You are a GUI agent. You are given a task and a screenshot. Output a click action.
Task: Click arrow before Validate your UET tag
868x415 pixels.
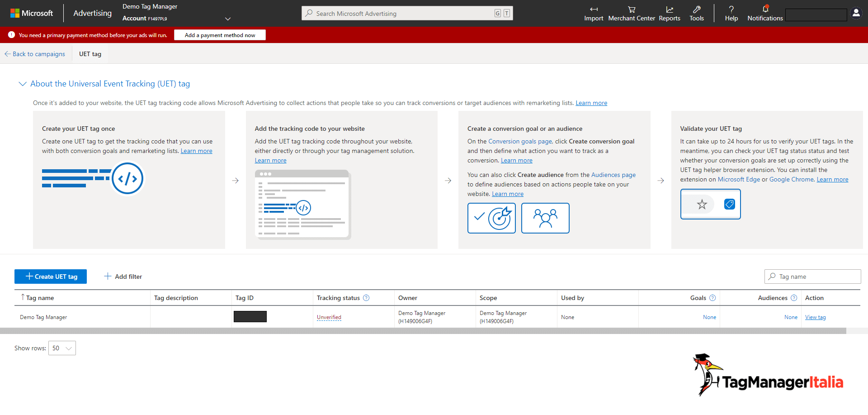tap(661, 181)
